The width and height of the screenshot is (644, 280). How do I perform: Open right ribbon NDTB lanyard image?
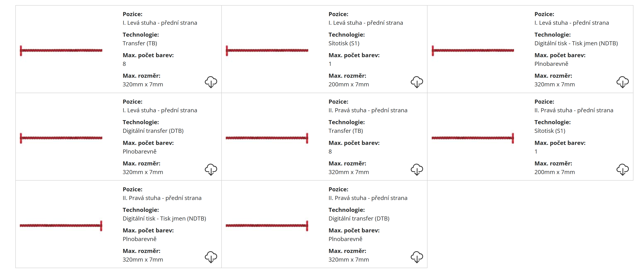[61, 226]
